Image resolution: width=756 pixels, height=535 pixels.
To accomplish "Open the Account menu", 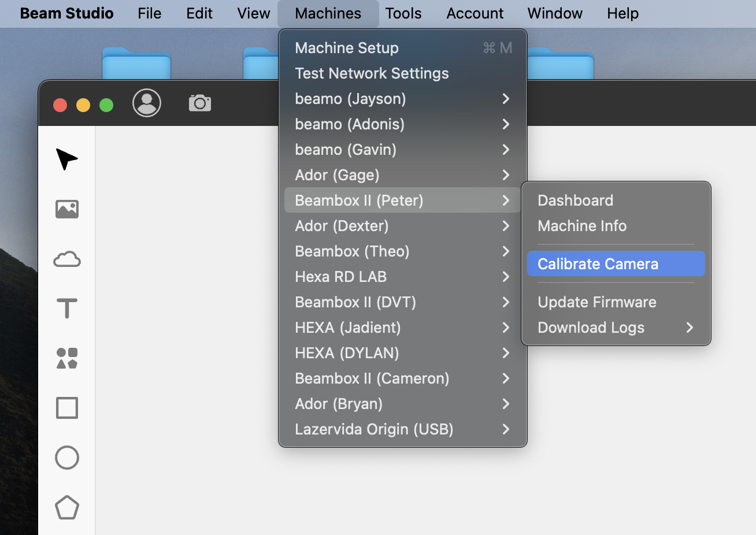I will 475,13.
